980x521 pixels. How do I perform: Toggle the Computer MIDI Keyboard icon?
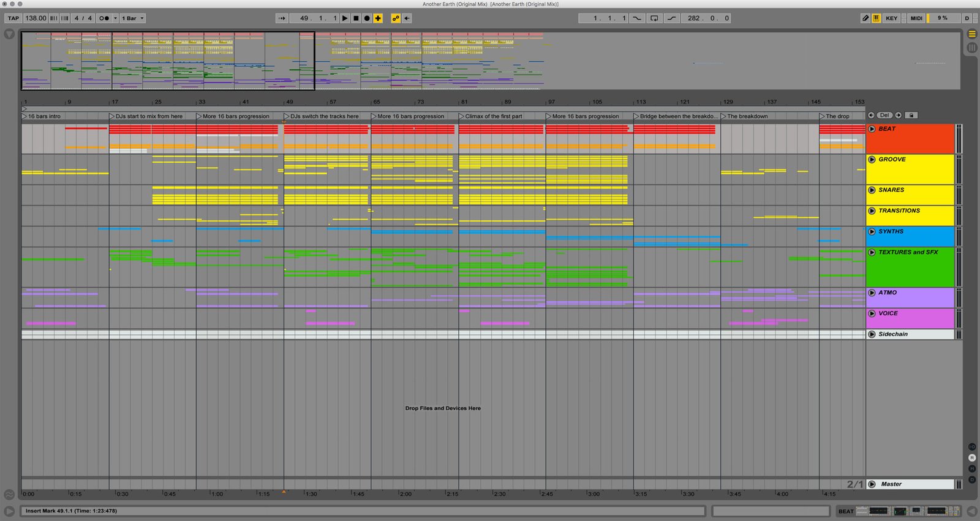coord(876,18)
